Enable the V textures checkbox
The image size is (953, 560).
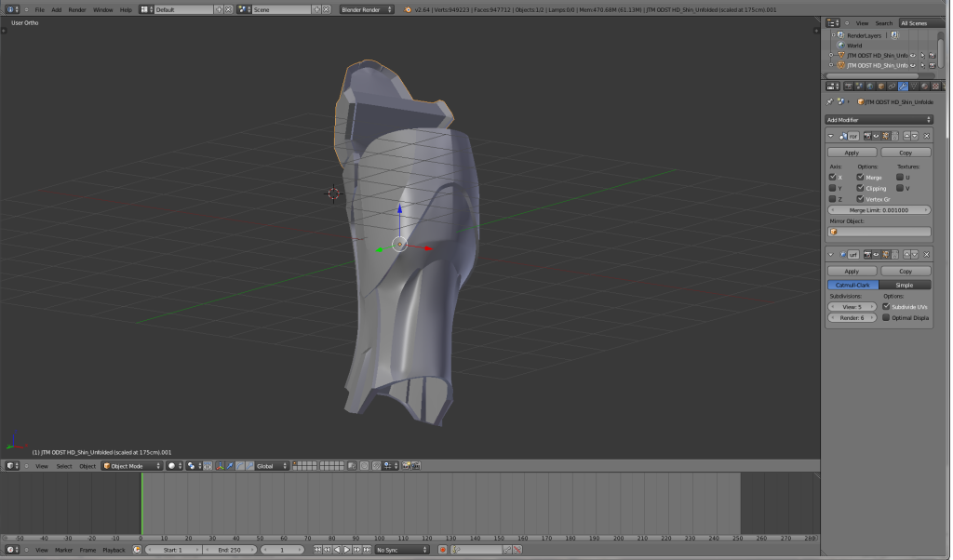click(900, 188)
